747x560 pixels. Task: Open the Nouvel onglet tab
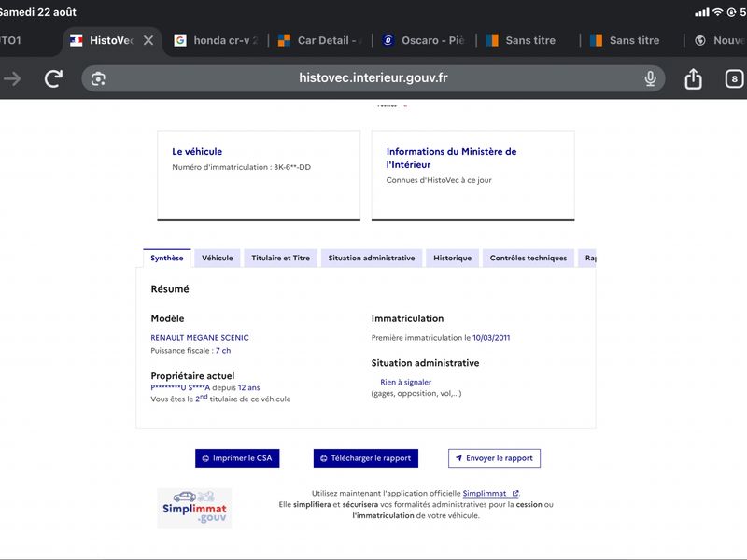click(x=718, y=40)
